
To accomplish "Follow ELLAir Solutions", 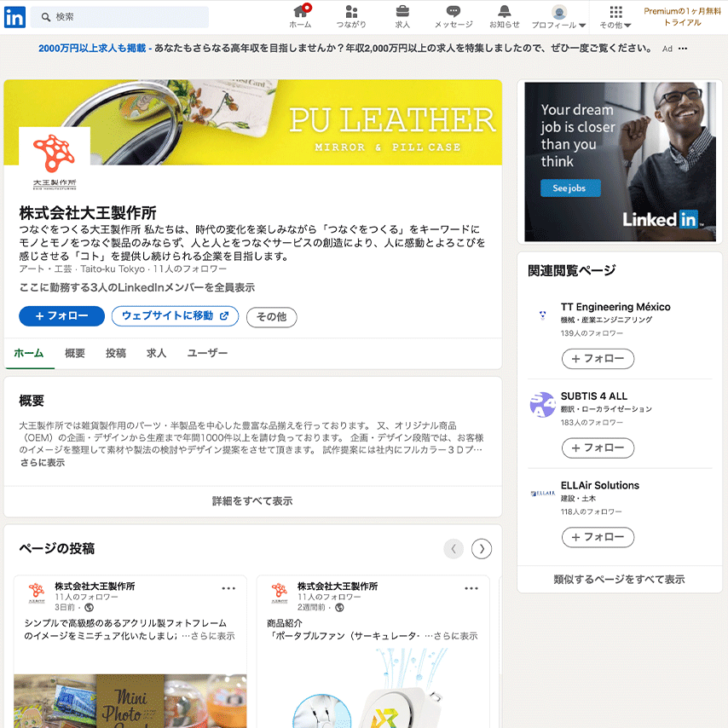I will pyautogui.click(x=598, y=537).
